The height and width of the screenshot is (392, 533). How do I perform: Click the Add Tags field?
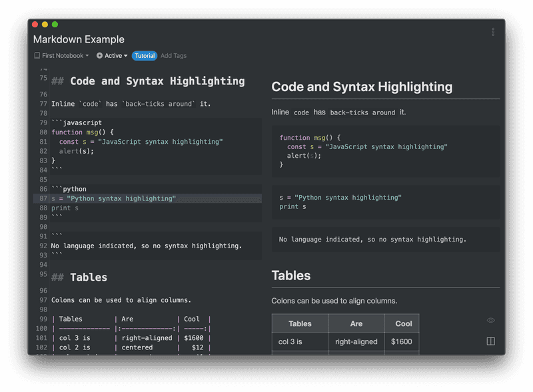tap(174, 56)
